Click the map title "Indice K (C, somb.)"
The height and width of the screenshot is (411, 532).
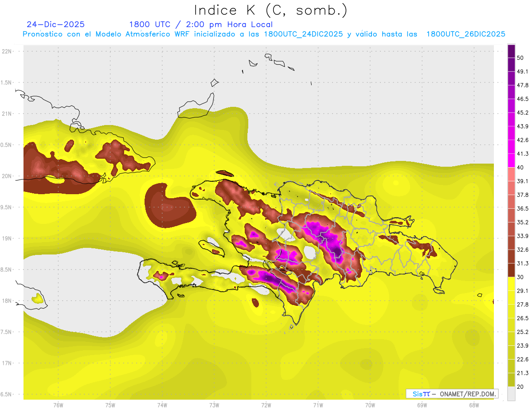tap(270, 10)
